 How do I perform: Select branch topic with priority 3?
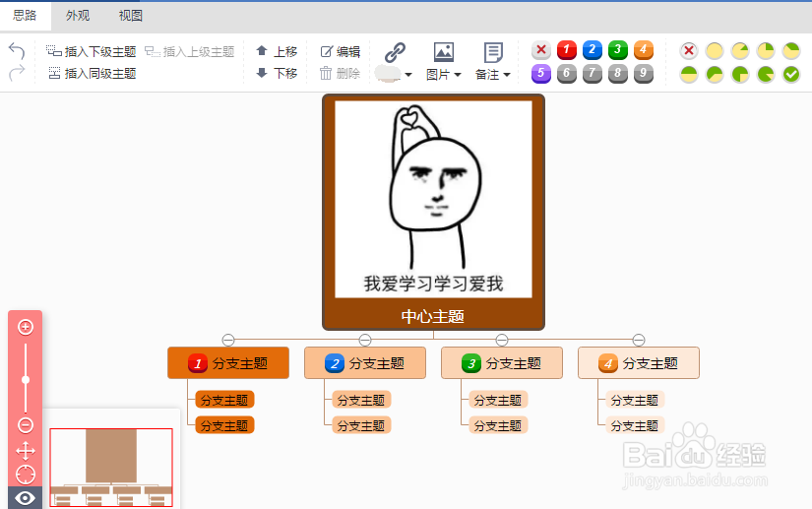[502, 363]
